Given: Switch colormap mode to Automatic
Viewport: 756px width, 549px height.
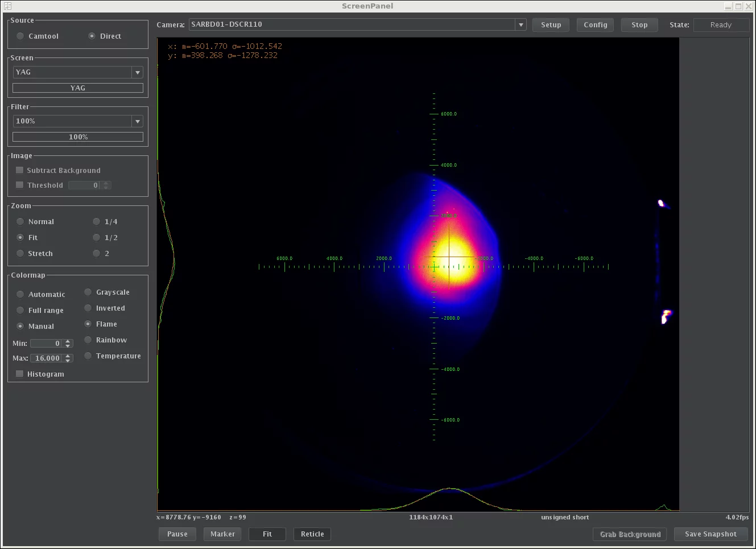Looking at the screenshot, I should click(20, 294).
